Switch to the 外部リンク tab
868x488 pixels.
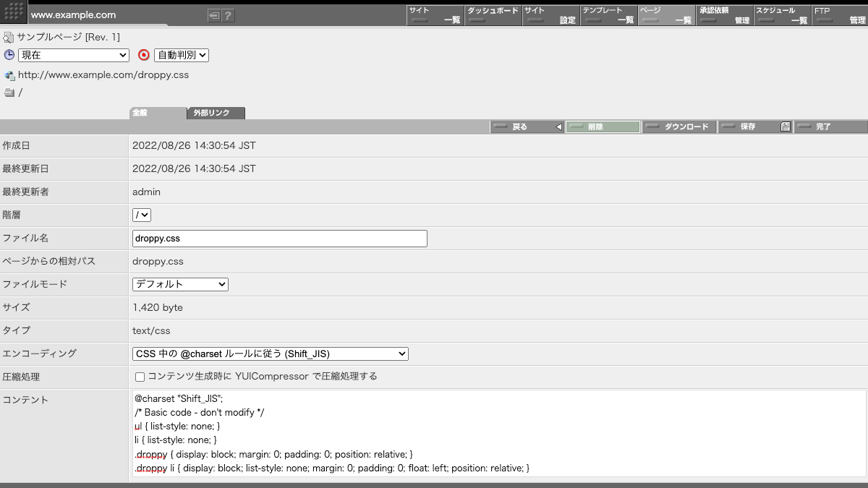tap(216, 114)
